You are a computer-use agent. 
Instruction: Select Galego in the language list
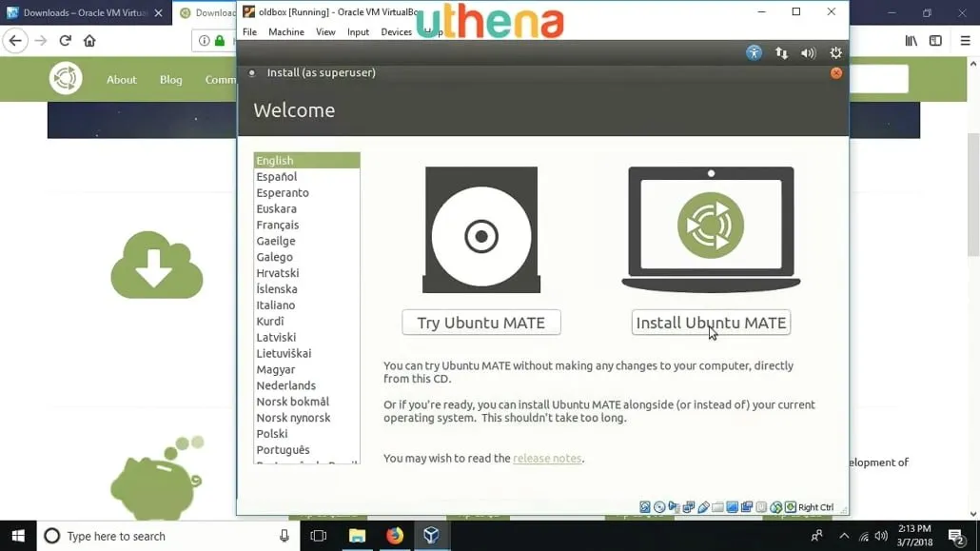point(307,257)
